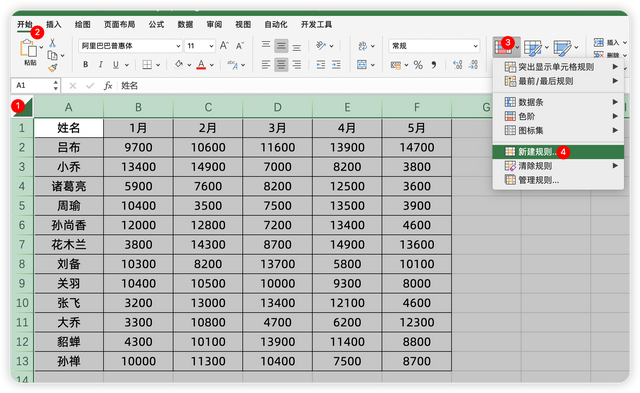The height and width of the screenshot is (393, 640).
Task: Cut selection with the scissors icon
Action: pos(52,42)
